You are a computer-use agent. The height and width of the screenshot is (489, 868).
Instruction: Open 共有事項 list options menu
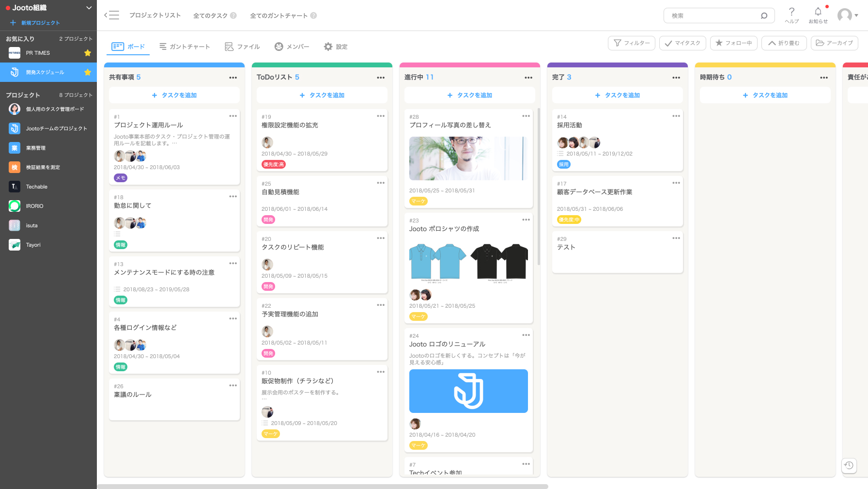[x=233, y=78]
